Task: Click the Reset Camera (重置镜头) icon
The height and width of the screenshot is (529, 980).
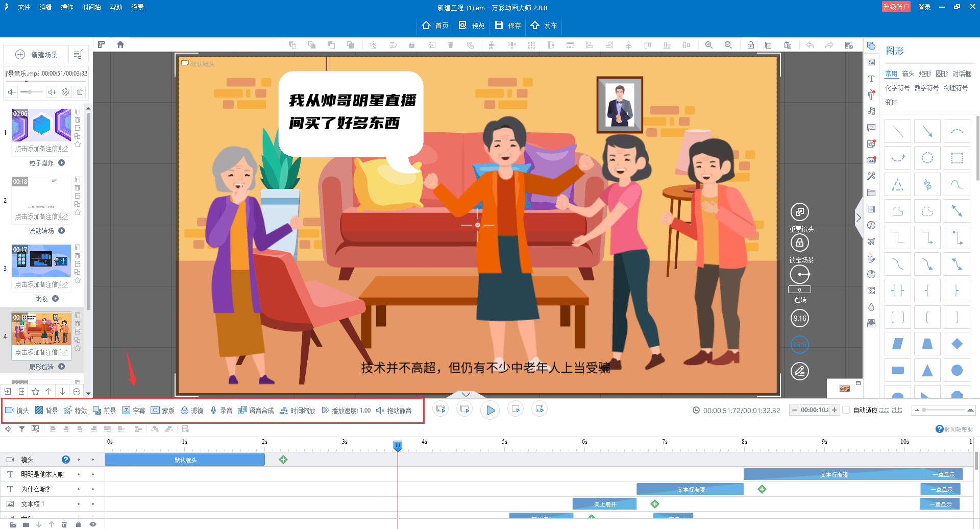Action: [x=799, y=212]
